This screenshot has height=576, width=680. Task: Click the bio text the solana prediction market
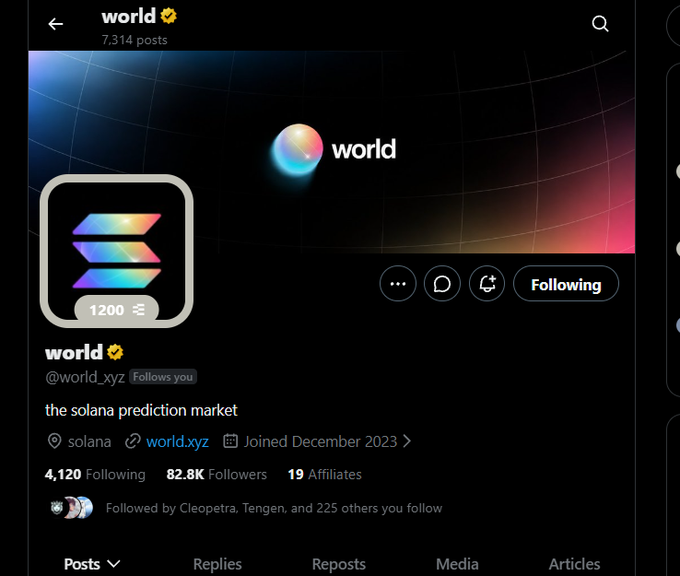click(141, 410)
